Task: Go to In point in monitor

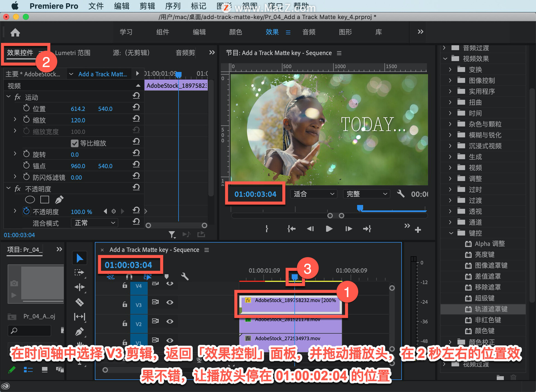Action: click(x=291, y=229)
